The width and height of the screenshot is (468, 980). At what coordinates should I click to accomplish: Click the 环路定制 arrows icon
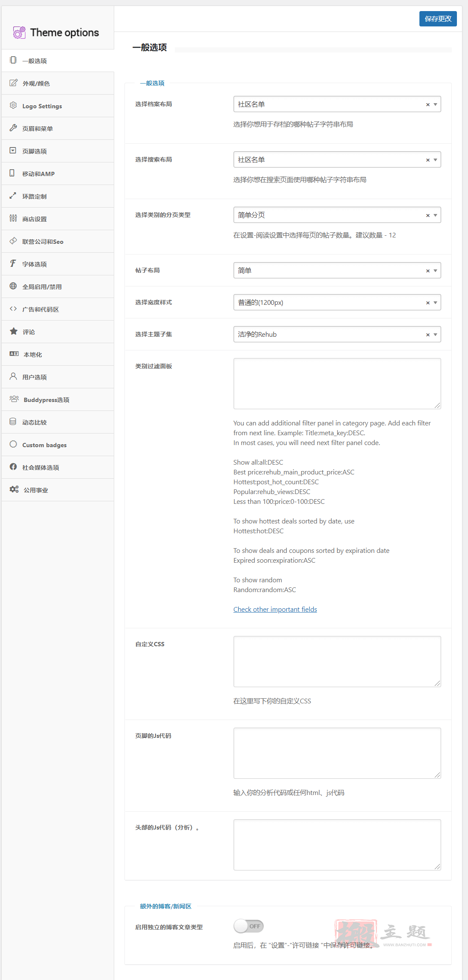[x=13, y=196]
